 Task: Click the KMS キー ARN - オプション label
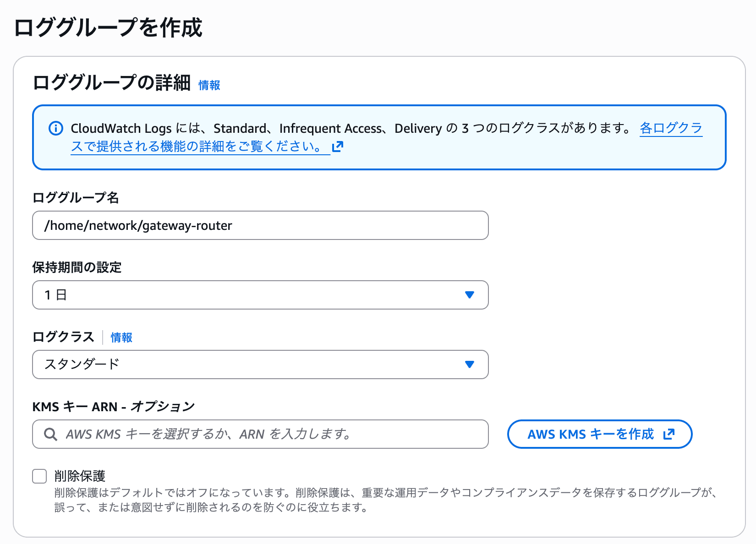coord(114,407)
